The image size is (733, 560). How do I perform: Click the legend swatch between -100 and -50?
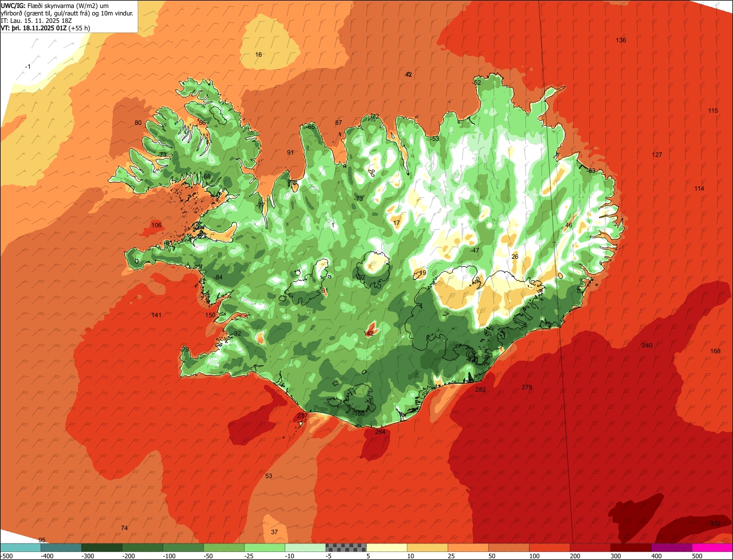click(183, 547)
